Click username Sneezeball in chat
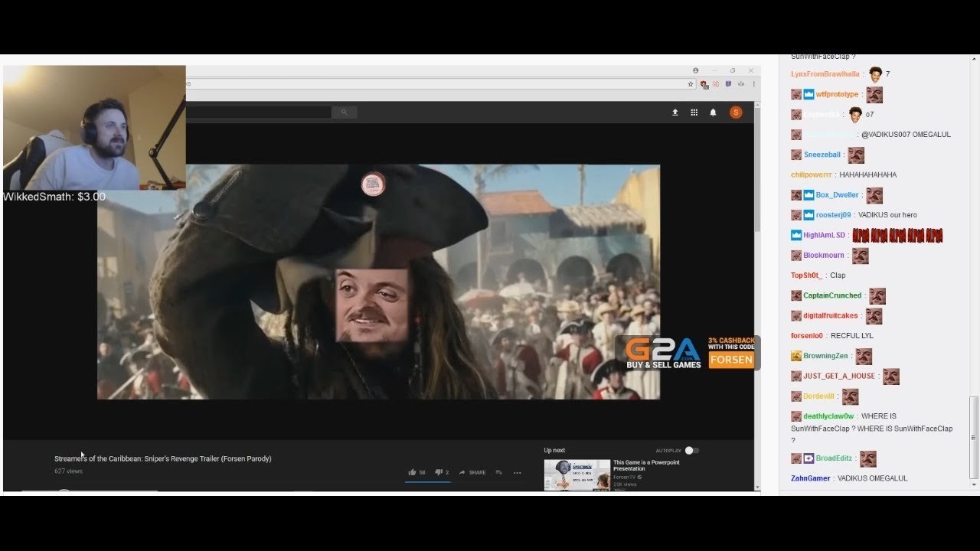This screenshot has height=551, width=980. click(822, 155)
